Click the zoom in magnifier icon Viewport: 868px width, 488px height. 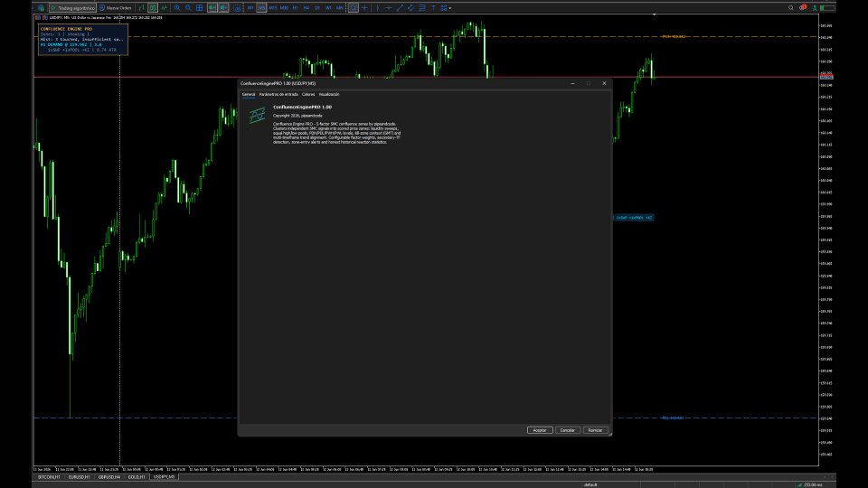177,8
